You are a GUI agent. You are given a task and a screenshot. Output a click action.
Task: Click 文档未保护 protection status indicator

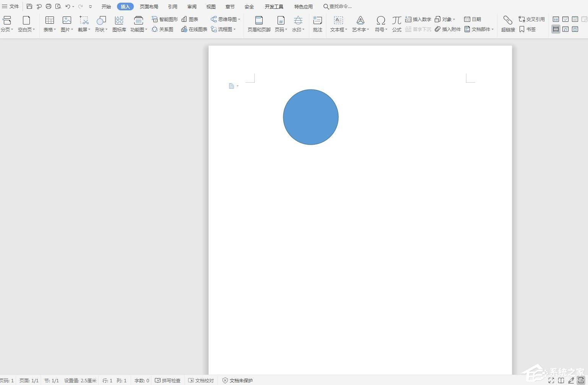237,380
